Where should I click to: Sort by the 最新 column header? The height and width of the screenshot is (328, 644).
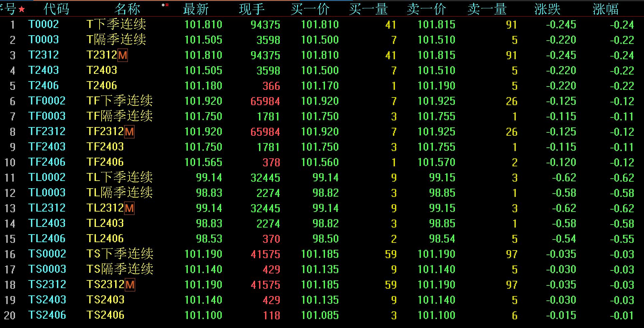point(195,9)
